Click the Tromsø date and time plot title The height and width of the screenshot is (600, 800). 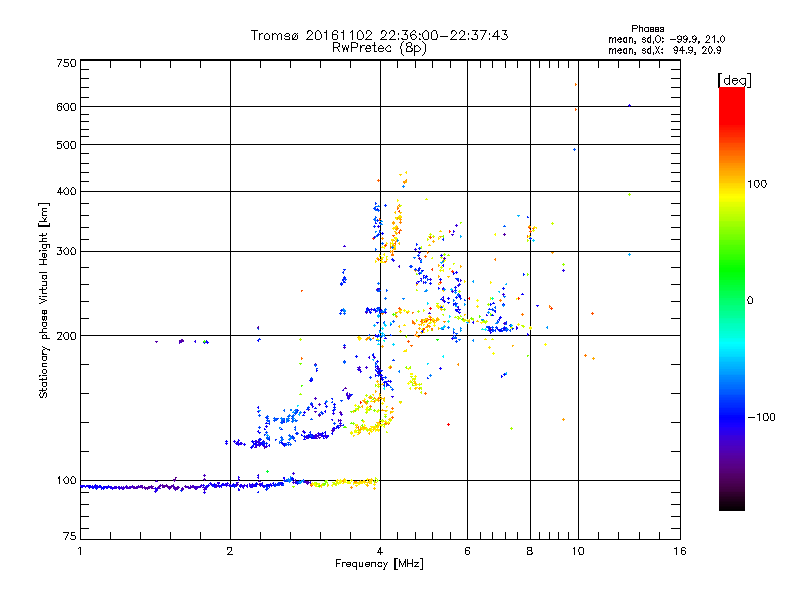(x=379, y=35)
